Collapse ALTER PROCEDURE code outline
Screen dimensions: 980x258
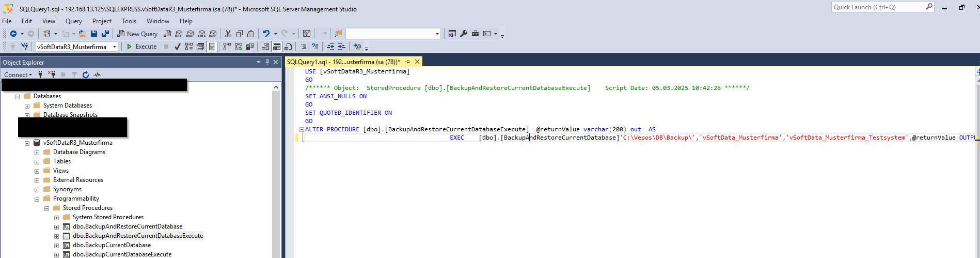[x=302, y=130]
